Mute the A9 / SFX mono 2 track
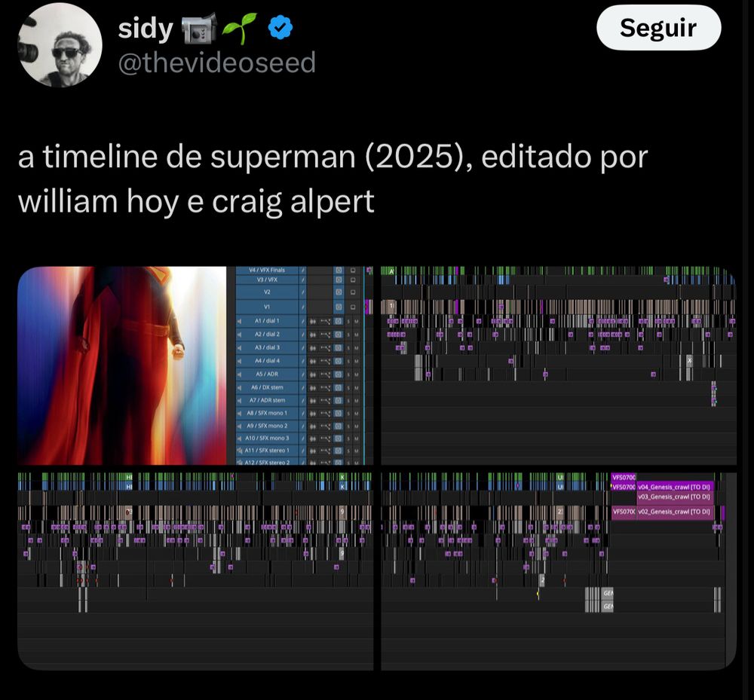This screenshot has width=754, height=700. pyautogui.click(x=357, y=426)
